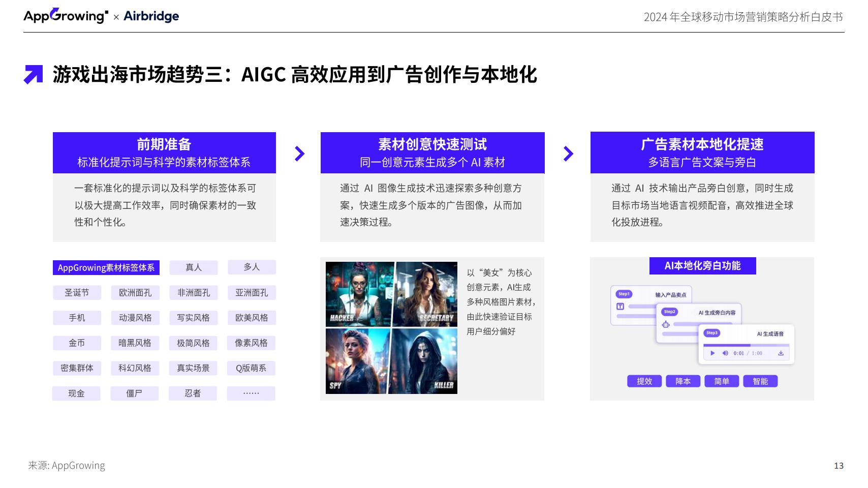The height and width of the screenshot is (488, 868).
Task: Select the 亚洲面孔 tag
Action: [252, 293]
